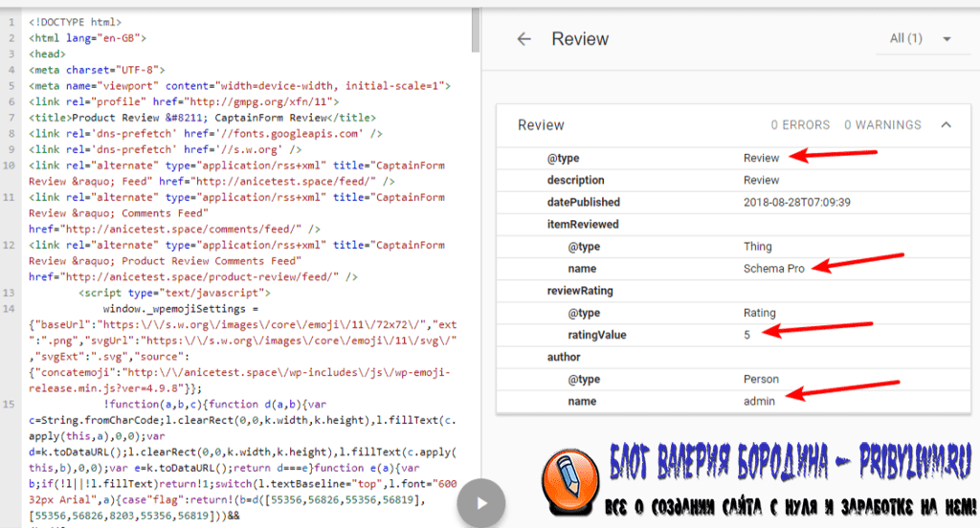Click the window._wpemojiSettings code line
The image size is (980, 528).
[x=181, y=309]
